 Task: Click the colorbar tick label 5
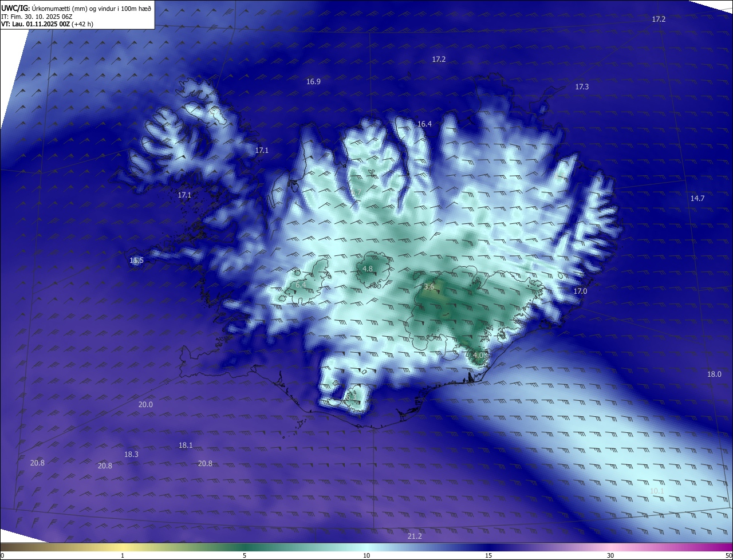pos(245,556)
